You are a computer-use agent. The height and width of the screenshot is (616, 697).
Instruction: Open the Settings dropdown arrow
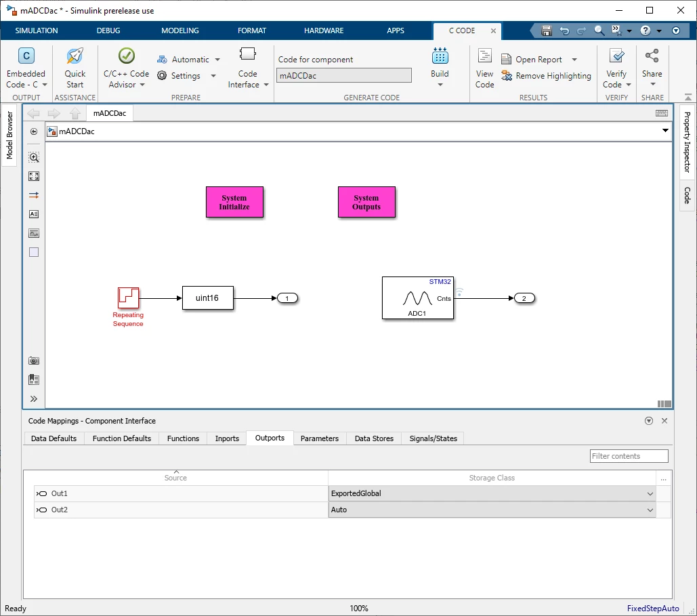tap(213, 76)
